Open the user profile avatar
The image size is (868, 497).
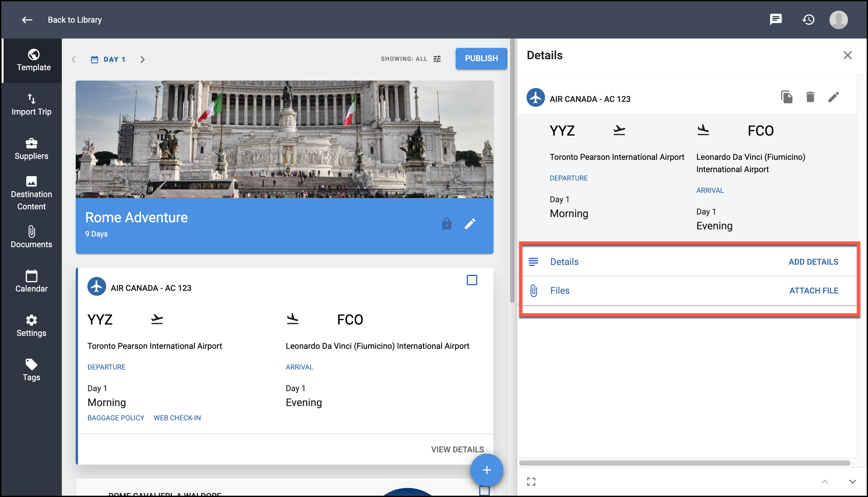tap(838, 19)
